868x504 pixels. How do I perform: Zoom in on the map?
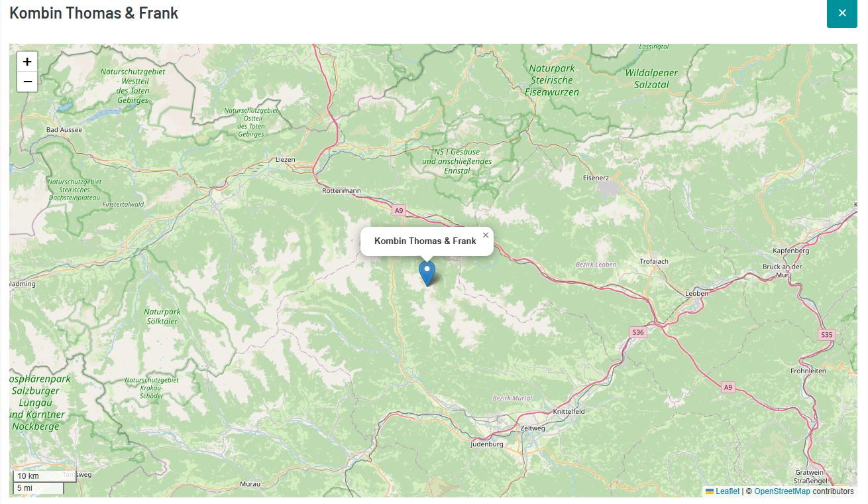tap(27, 62)
